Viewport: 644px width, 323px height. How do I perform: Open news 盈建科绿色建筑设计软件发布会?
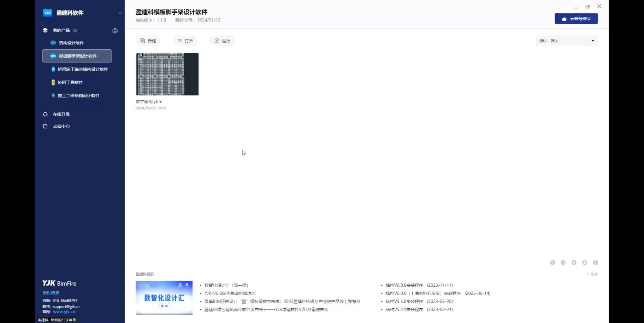(266, 309)
